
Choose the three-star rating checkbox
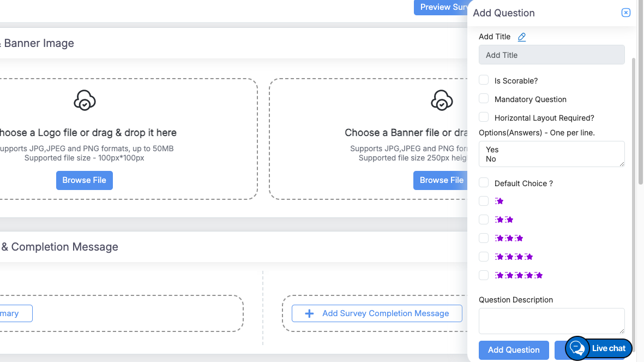(484, 238)
